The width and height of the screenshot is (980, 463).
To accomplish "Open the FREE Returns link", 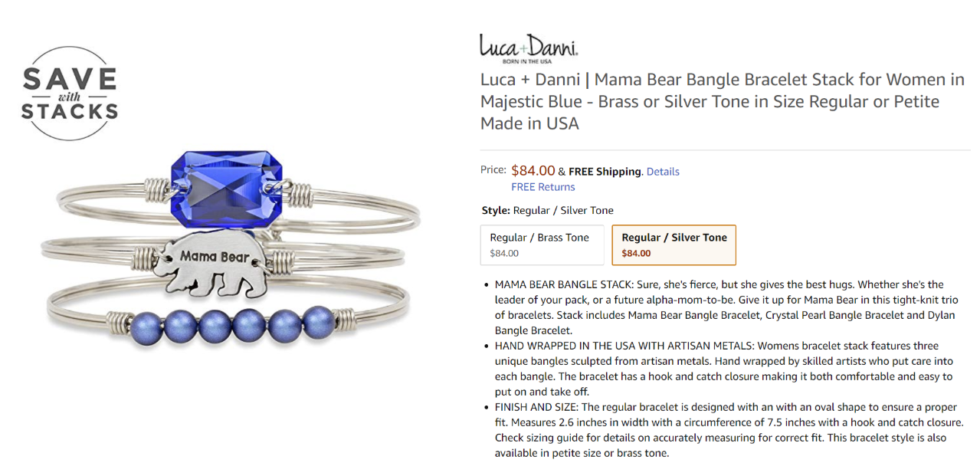I will [x=543, y=187].
